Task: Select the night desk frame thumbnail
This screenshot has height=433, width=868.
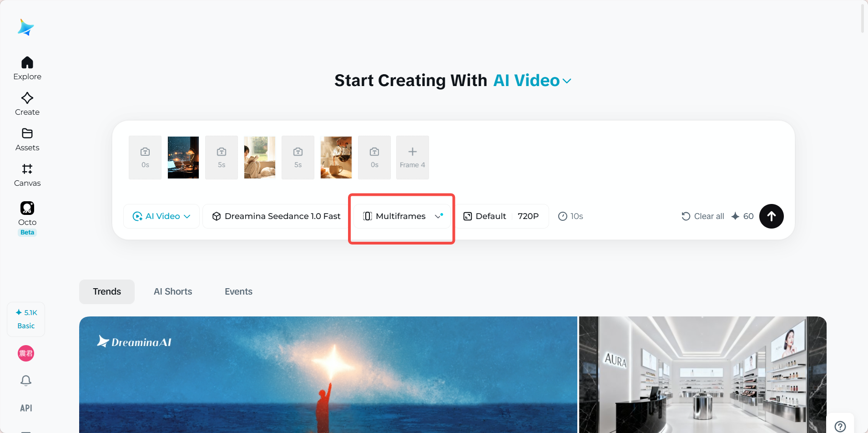Action: point(183,158)
